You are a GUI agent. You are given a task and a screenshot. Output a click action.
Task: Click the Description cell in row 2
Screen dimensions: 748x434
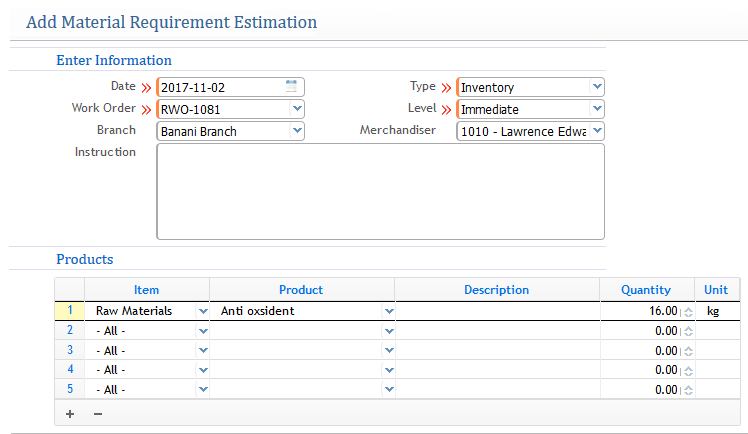[x=497, y=331]
